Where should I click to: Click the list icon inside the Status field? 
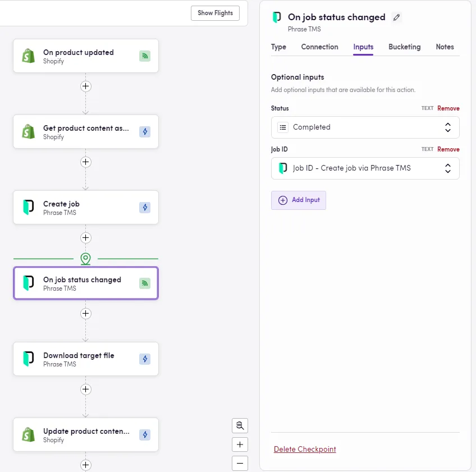point(283,127)
